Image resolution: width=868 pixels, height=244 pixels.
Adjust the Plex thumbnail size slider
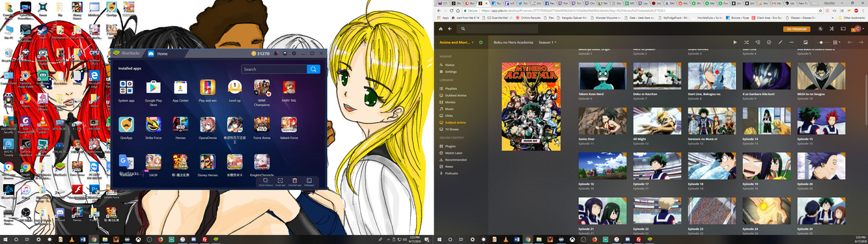823,42
